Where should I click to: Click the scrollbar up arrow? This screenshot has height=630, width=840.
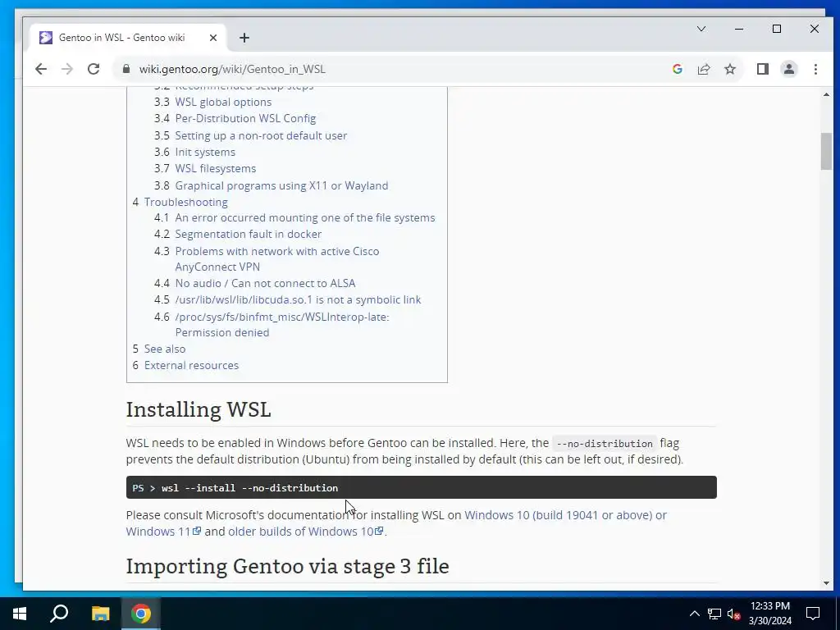826,95
